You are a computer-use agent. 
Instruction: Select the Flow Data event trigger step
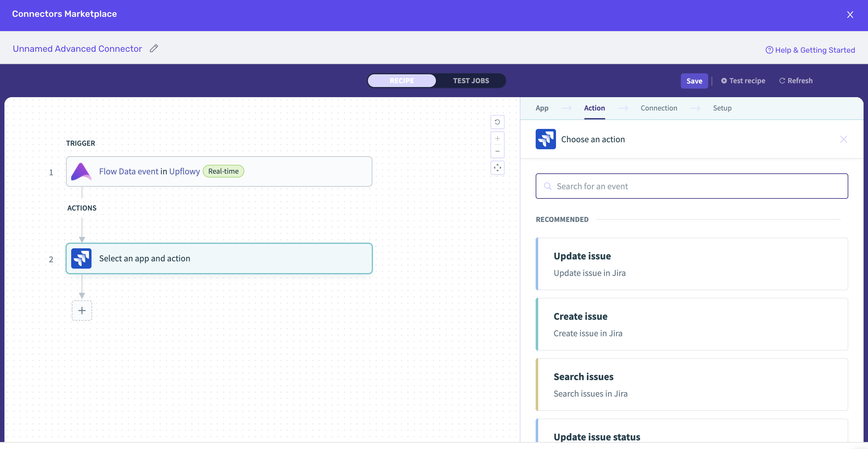pyautogui.click(x=219, y=171)
